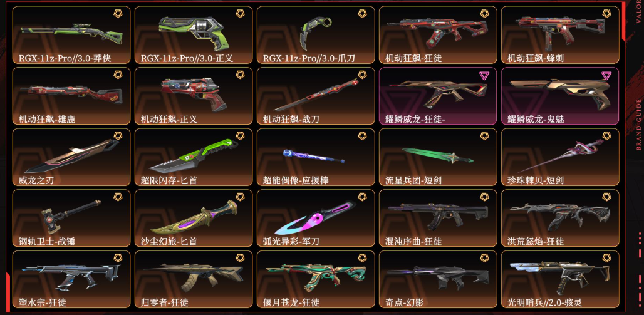Pick the 沙尘幻旅-匕首 curved dagger
The width and height of the screenshot is (644, 315).
[x=194, y=217]
